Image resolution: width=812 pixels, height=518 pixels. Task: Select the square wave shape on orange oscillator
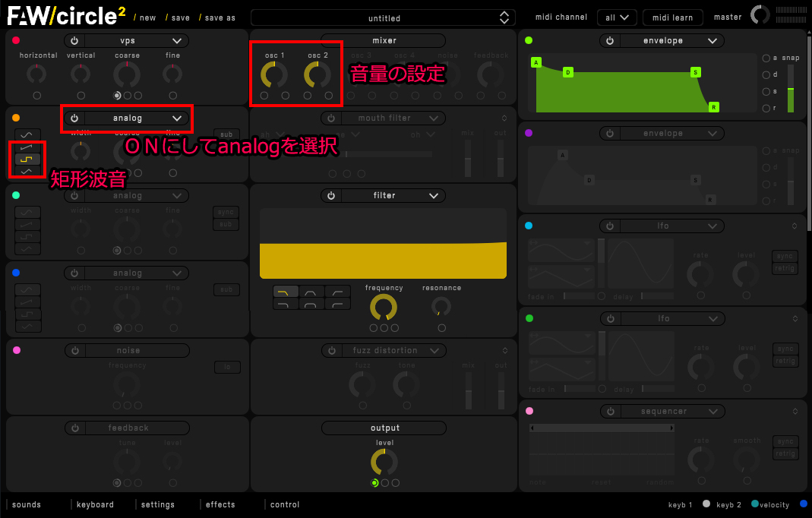click(x=27, y=159)
